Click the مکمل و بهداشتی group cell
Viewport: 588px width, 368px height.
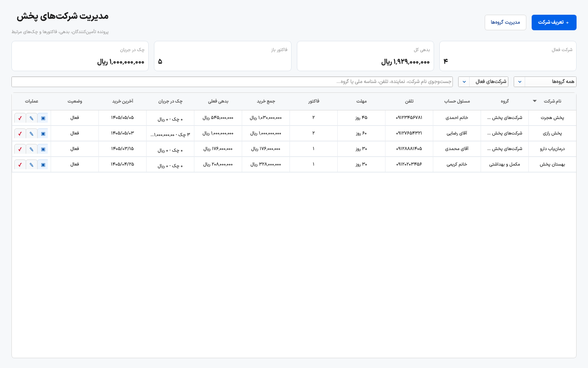pyautogui.click(x=505, y=164)
